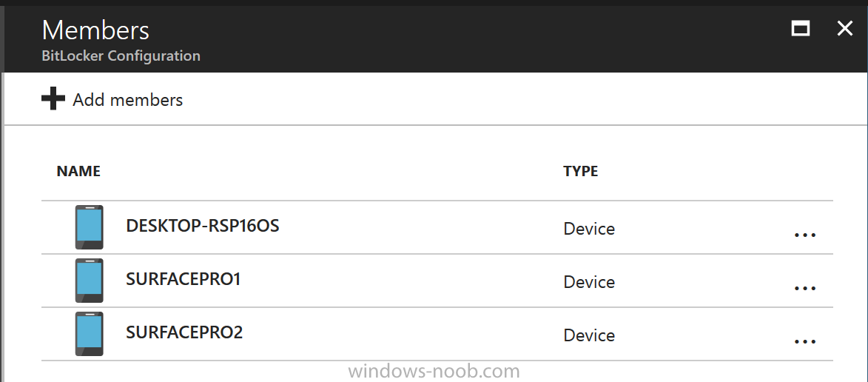Select the DESKTOP-RSP16OS device icon
Image resolution: width=868 pixels, height=382 pixels.
click(x=89, y=227)
